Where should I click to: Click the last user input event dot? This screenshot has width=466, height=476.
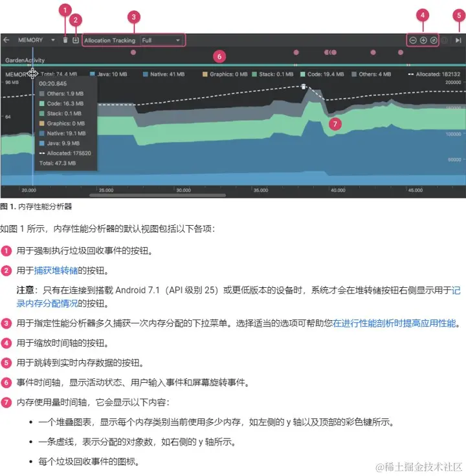401,52
